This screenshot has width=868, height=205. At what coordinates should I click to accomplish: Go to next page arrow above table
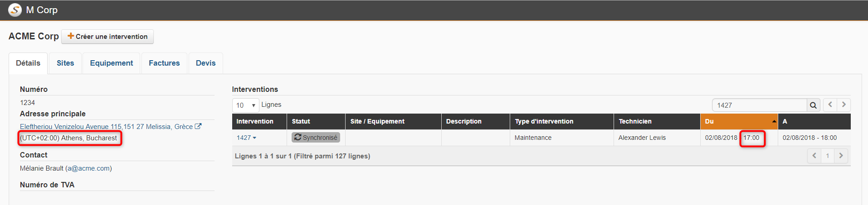click(844, 105)
